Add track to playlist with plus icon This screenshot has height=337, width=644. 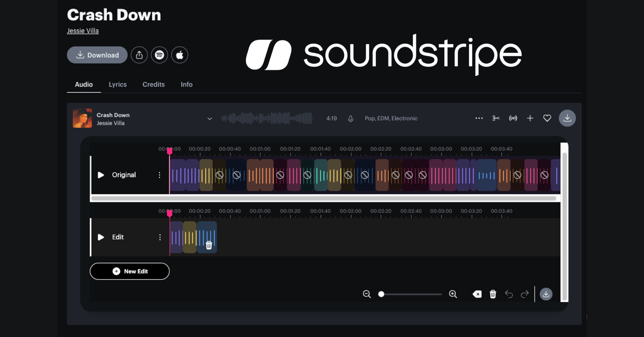coord(530,118)
